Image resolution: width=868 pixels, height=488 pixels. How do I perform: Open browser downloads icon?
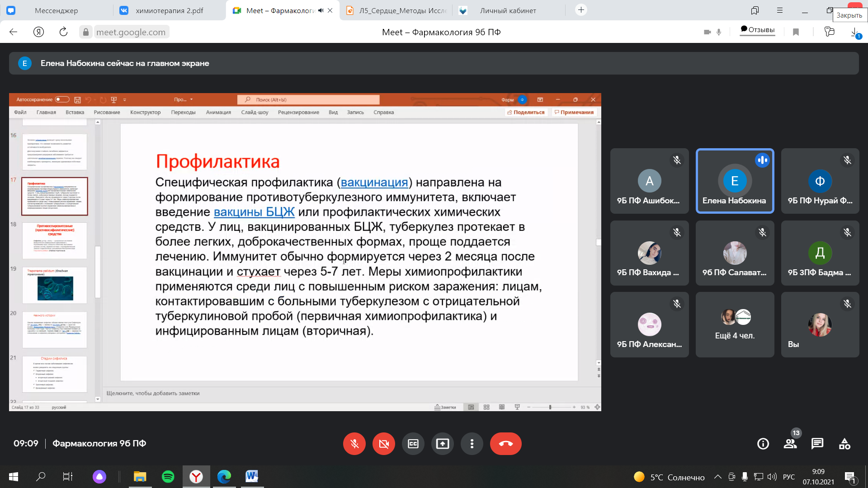pyautogui.click(x=854, y=32)
